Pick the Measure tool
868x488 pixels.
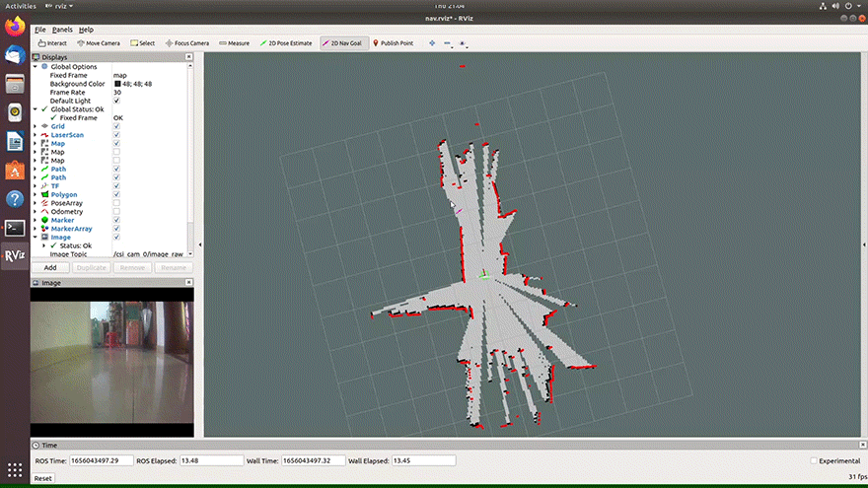[x=234, y=43]
